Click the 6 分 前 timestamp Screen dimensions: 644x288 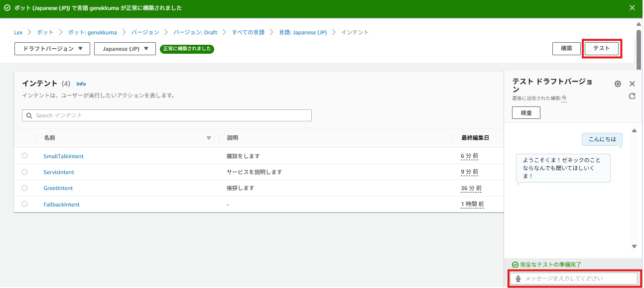[470, 156]
